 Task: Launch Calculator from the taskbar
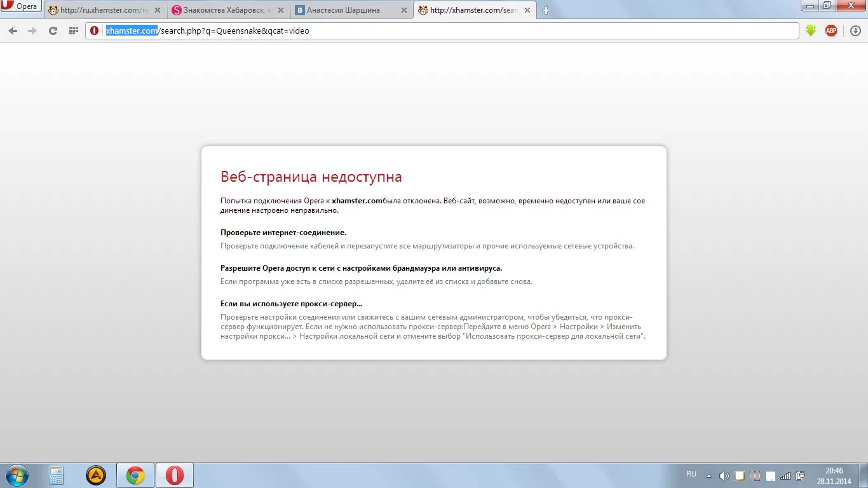coord(57,475)
